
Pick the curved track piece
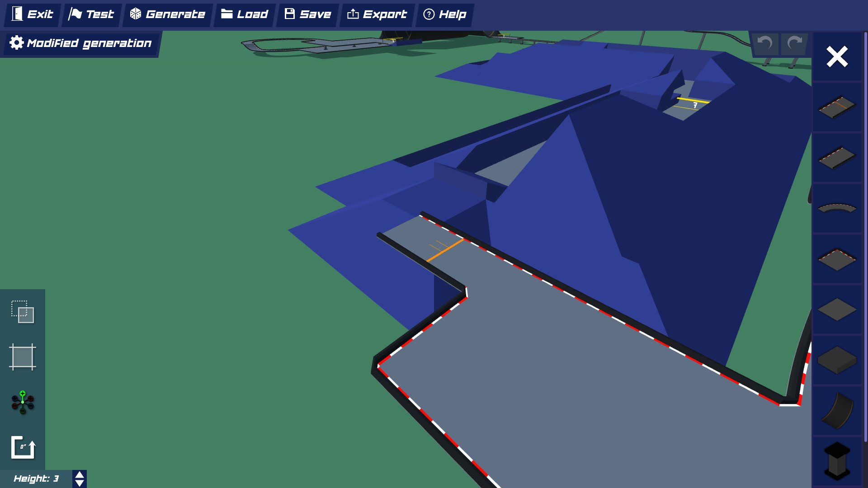[837, 208]
